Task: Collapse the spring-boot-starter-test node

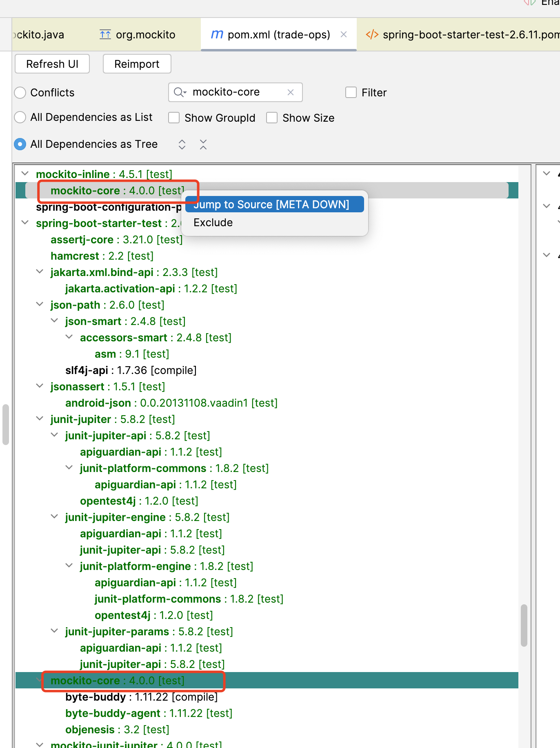Action: point(25,223)
